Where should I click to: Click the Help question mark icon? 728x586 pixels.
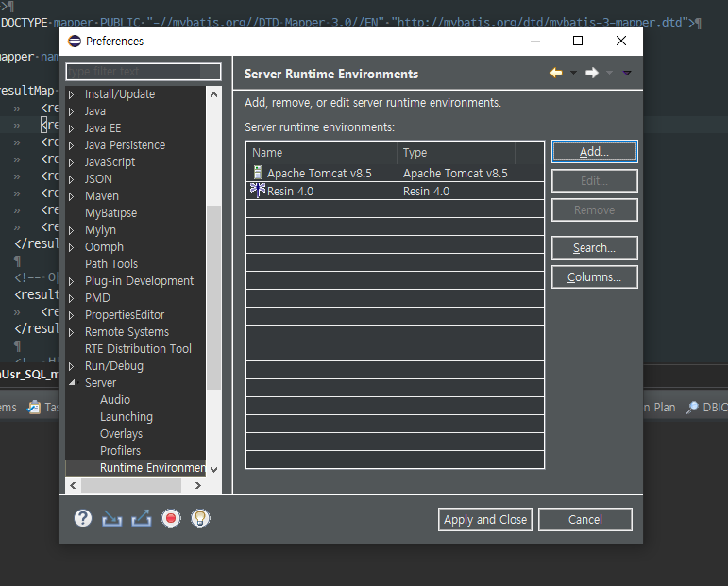(x=83, y=518)
